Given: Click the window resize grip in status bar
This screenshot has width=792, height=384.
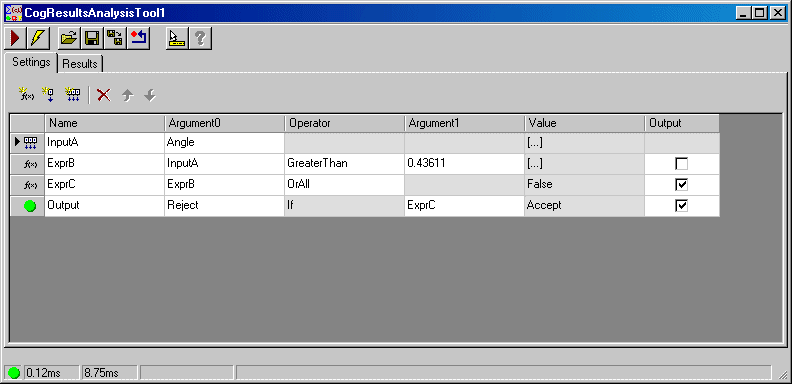Looking at the screenshot, I should [x=782, y=374].
